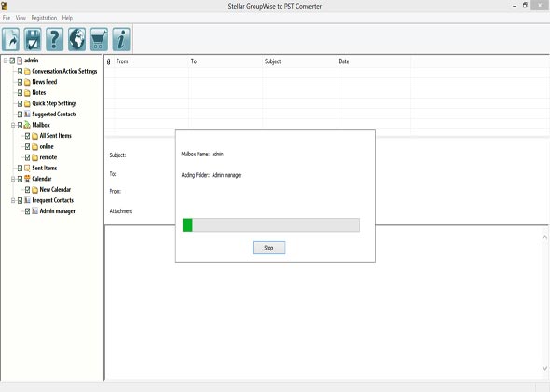This screenshot has width=550, height=392.
Task: Collapse the Calendar tree node
Action: click(x=13, y=179)
